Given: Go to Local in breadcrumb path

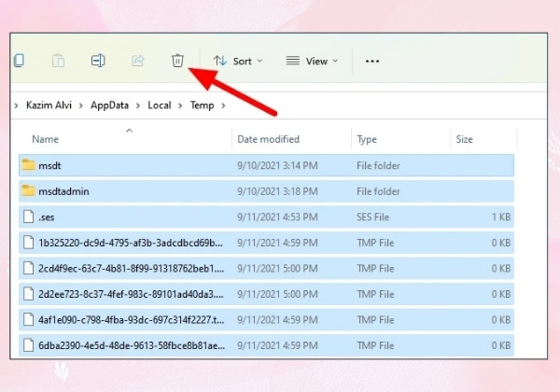Looking at the screenshot, I should 160,105.
